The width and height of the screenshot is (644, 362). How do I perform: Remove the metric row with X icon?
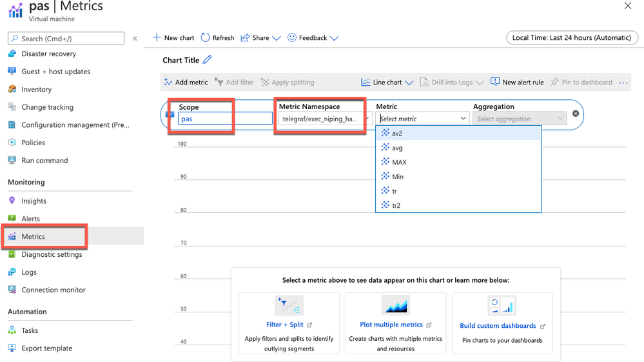576,114
